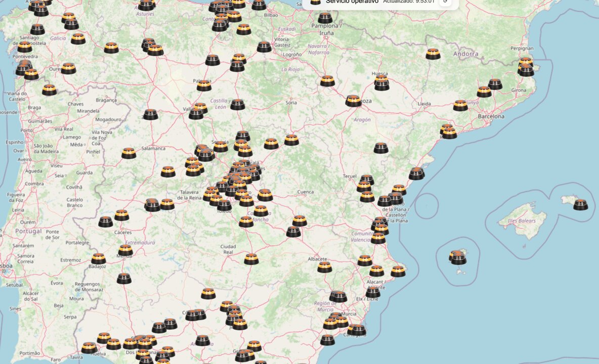The width and height of the screenshot is (599, 364).
Task: Select the beacon marker above Pamplona
Action: (x=325, y=18)
